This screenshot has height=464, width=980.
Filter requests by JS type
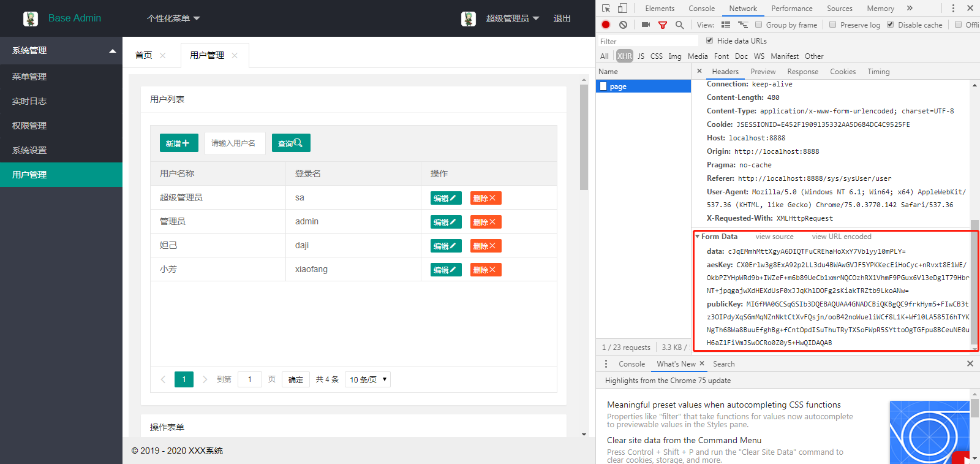point(641,56)
